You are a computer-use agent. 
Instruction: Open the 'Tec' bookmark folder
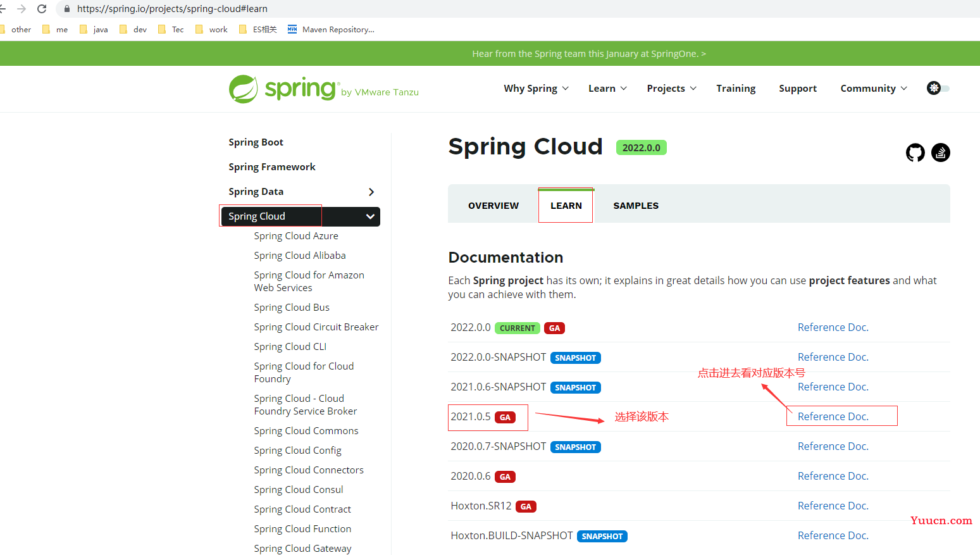[171, 29]
